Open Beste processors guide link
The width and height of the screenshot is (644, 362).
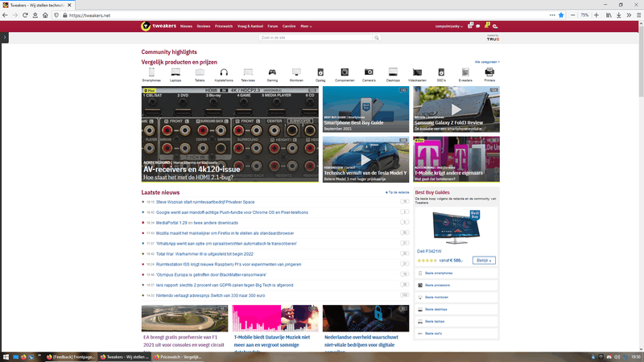(x=437, y=286)
